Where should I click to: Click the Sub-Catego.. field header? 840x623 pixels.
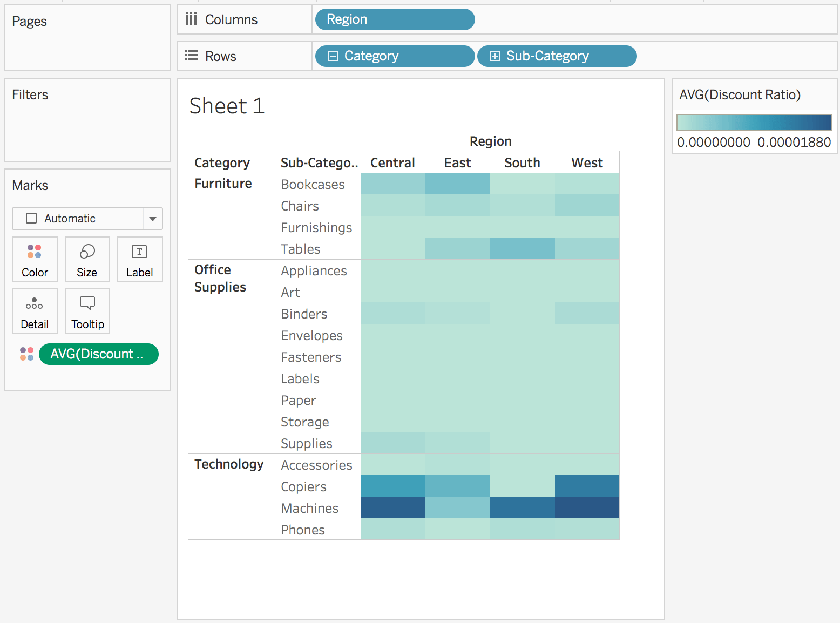[x=320, y=162]
